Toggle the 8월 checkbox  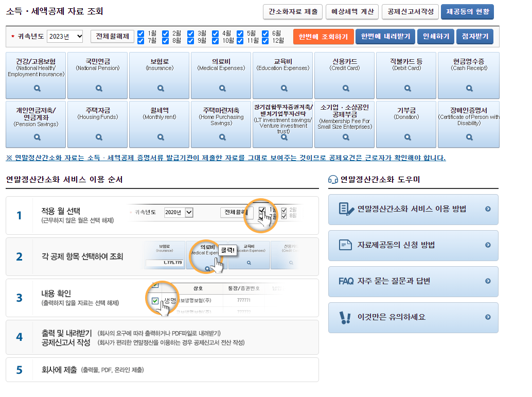coord(166,41)
